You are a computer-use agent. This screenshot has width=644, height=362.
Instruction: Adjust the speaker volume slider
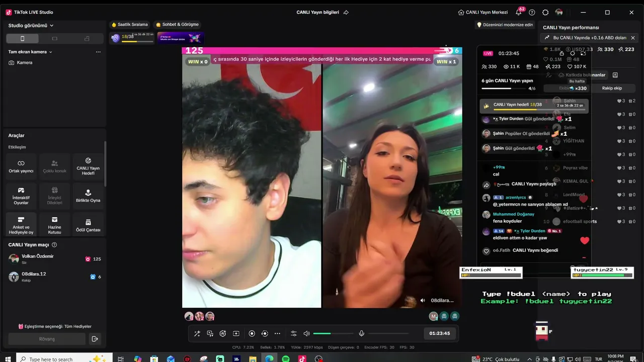(333, 333)
